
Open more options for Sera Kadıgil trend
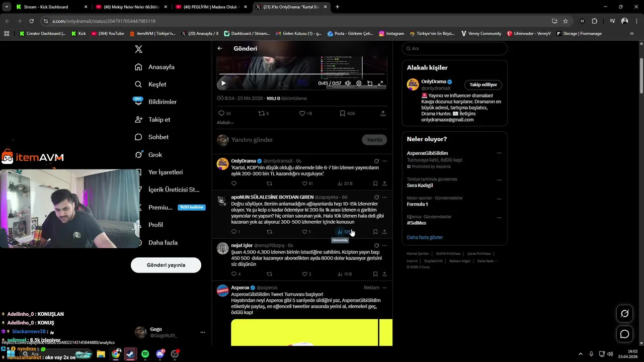499,180
